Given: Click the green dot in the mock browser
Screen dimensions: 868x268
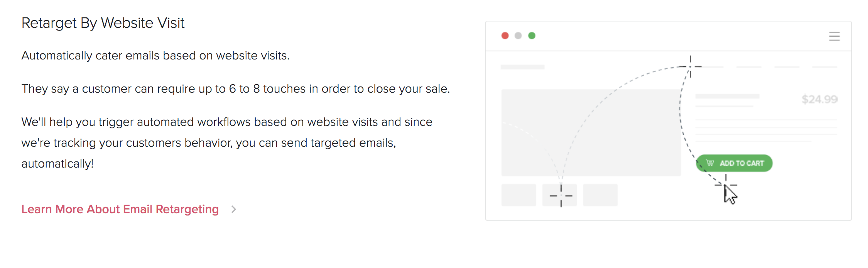Looking at the screenshot, I should 532,36.
